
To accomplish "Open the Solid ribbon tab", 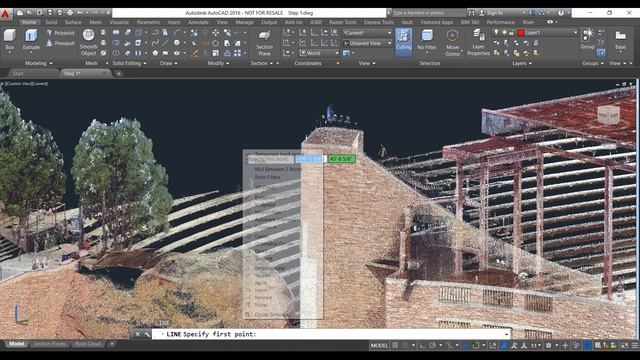I will point(51,22).
